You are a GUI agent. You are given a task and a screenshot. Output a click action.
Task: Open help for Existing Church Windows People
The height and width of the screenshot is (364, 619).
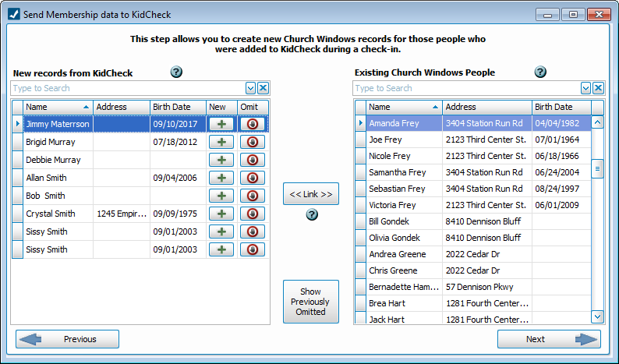pos(540,72)
